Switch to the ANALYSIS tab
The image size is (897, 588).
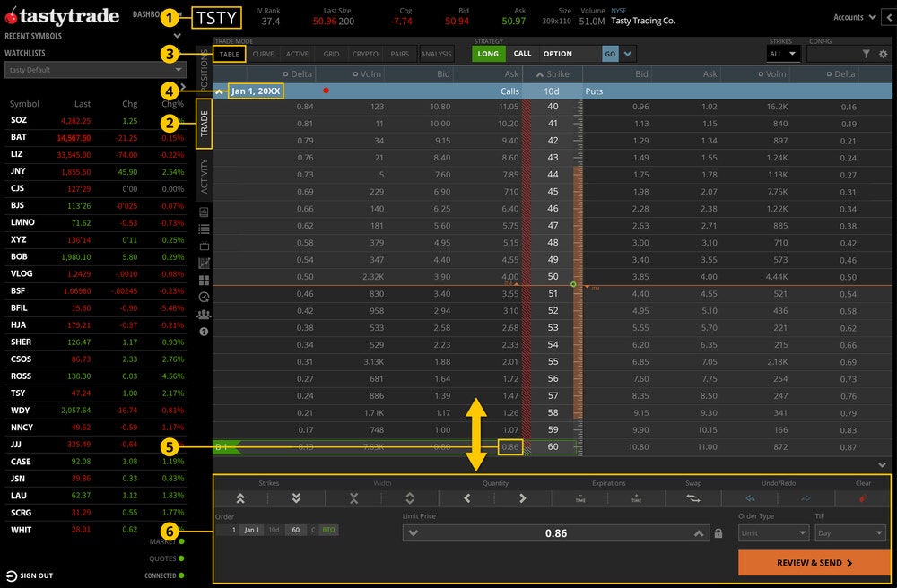[436, 53]
